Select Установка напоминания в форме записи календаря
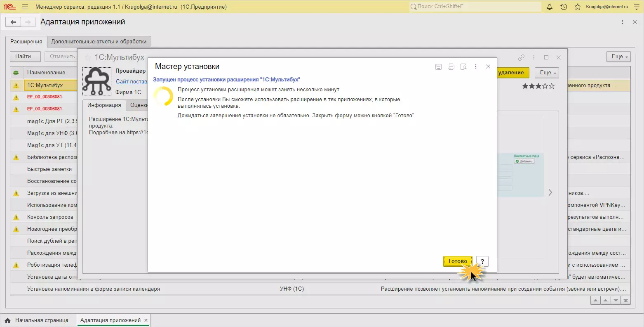 [x=94, y=289]
